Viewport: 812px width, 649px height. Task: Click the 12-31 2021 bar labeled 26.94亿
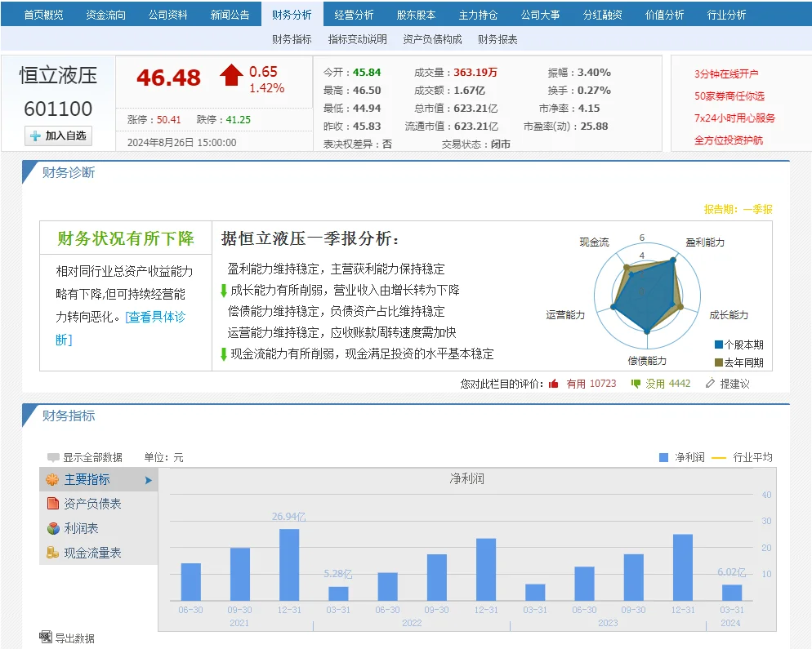(x=289, y=565)
